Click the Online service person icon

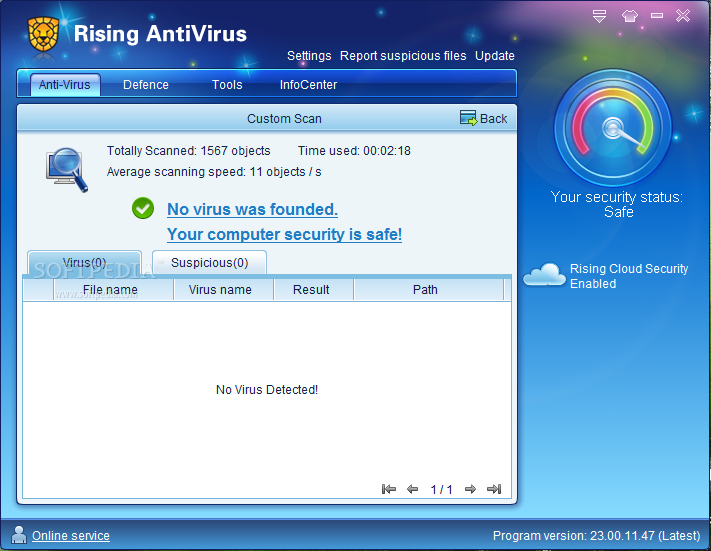(19, 535)
